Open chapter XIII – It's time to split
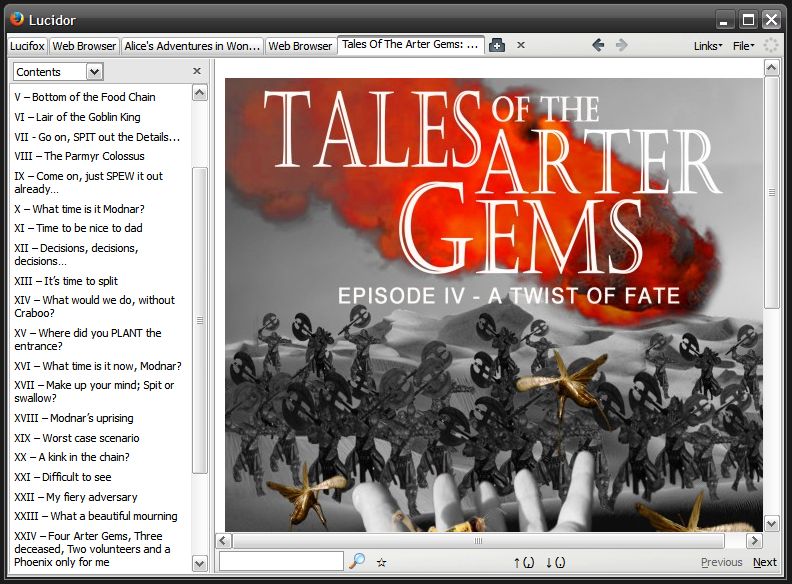 (66, 281)
